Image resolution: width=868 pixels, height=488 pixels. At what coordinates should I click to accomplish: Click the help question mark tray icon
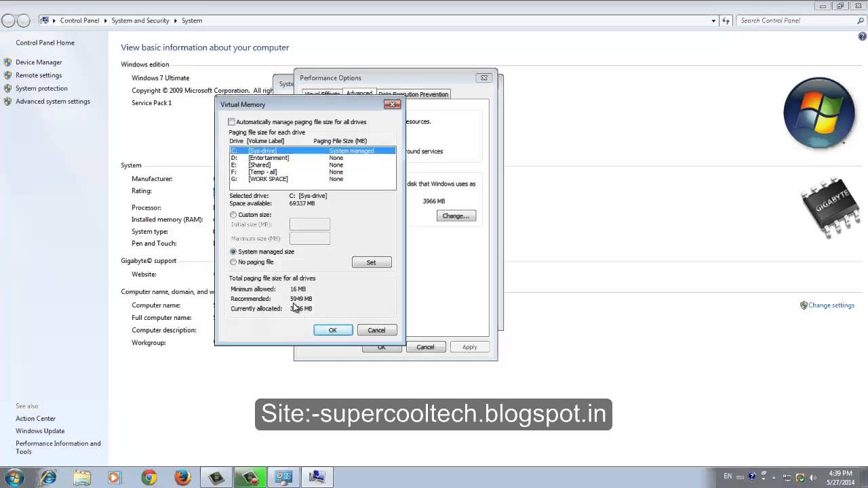pos(752,477)
